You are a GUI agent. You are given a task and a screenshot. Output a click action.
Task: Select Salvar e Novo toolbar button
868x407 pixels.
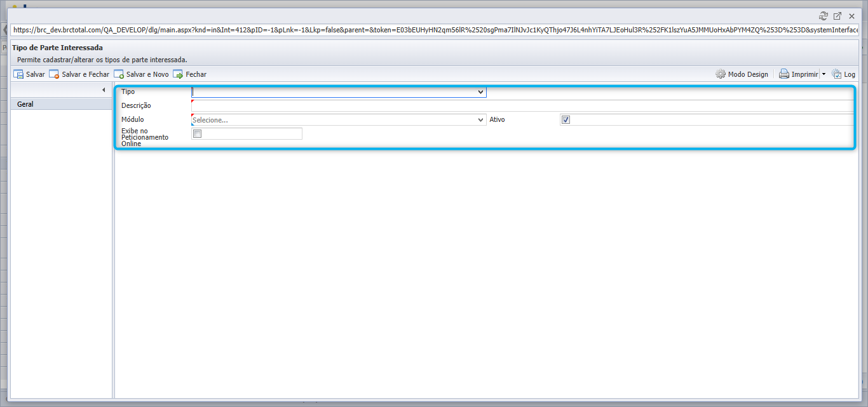coord(142,74)
